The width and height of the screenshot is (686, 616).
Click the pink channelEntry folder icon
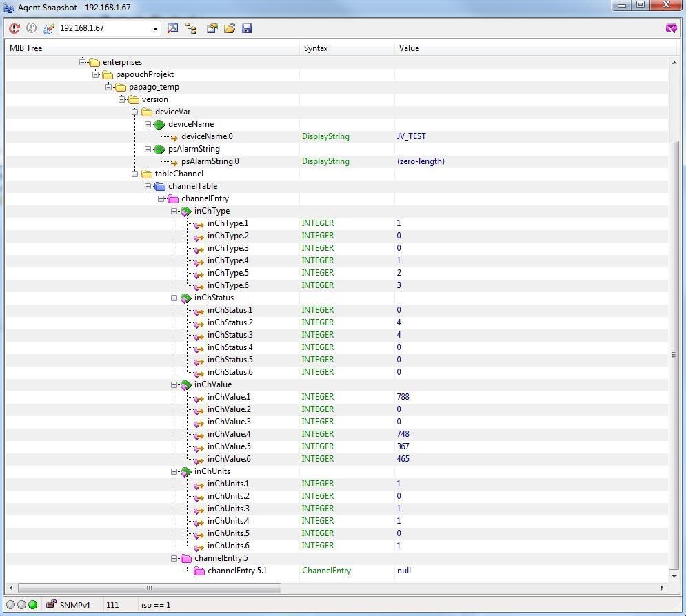pyautogui.click(x=173, y=198)
